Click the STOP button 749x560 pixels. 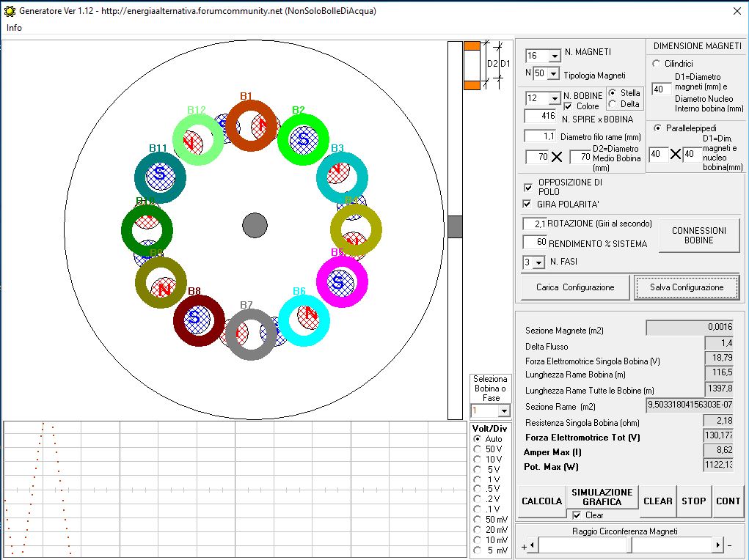693,501
